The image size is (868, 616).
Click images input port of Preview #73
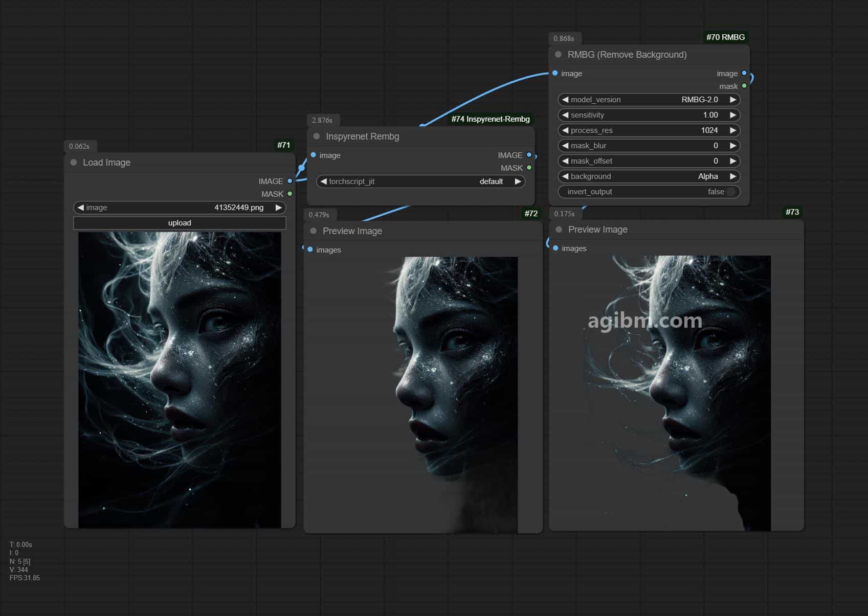pos(556,248)
